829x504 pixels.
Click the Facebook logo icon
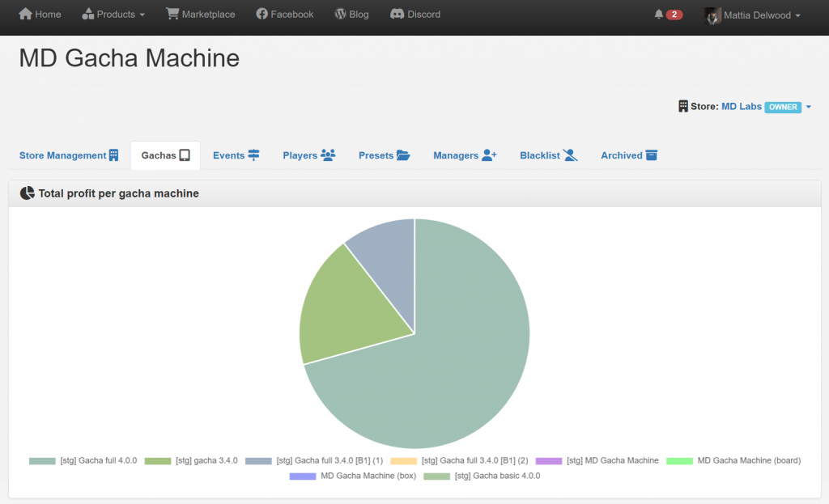tap(262, 14)
